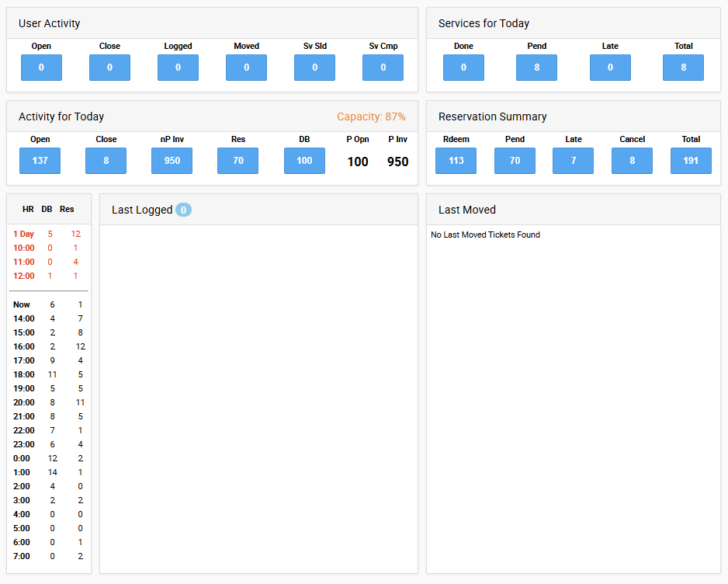Click the Last Logged count badge
The image size is (728, 584).
183,210
